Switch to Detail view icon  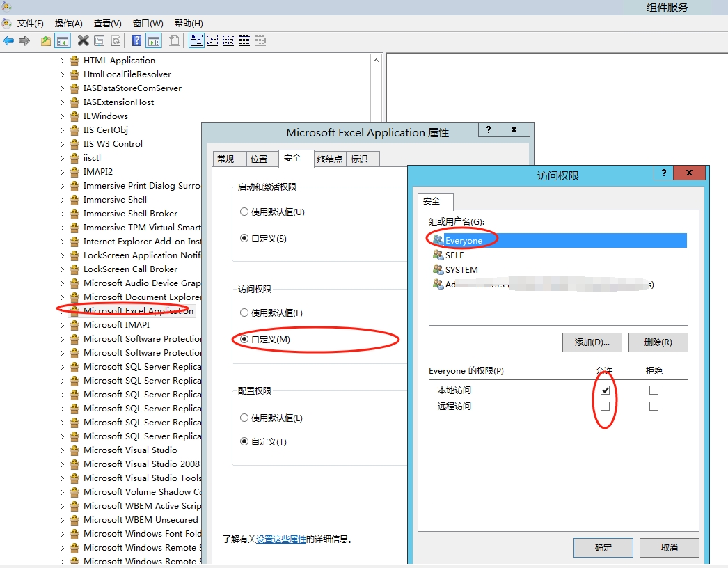(x=244, y=41)
